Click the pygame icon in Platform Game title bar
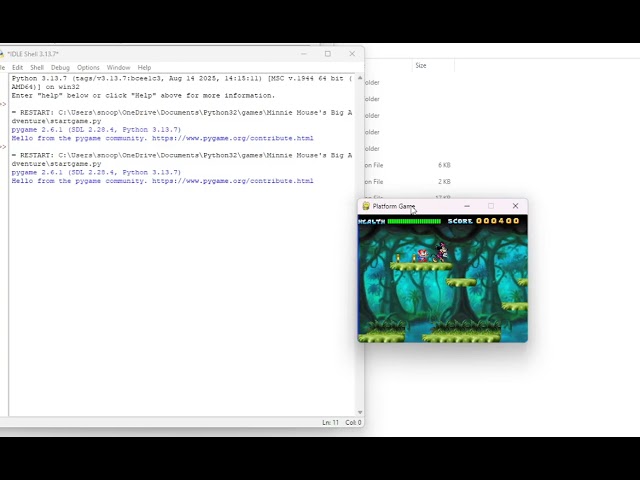640x480 pixels. coord(366,206)
